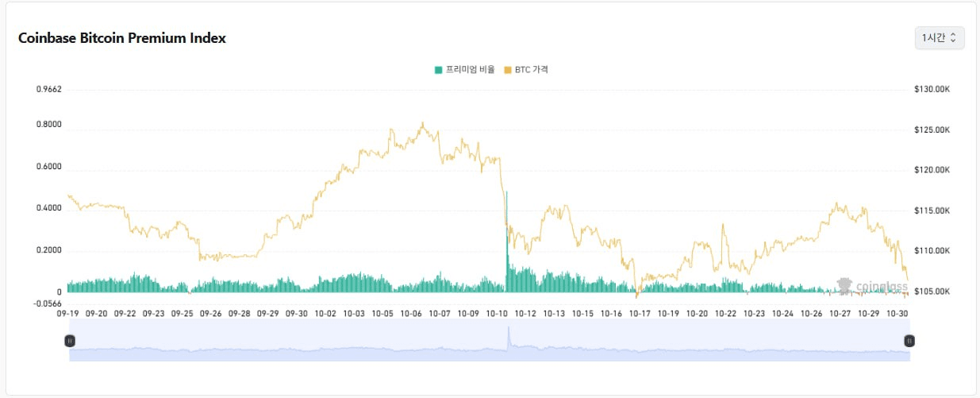This screenshot has width=980, height=398.
Task: Click the green premium legend color square
Action: [x=438, y=70]
